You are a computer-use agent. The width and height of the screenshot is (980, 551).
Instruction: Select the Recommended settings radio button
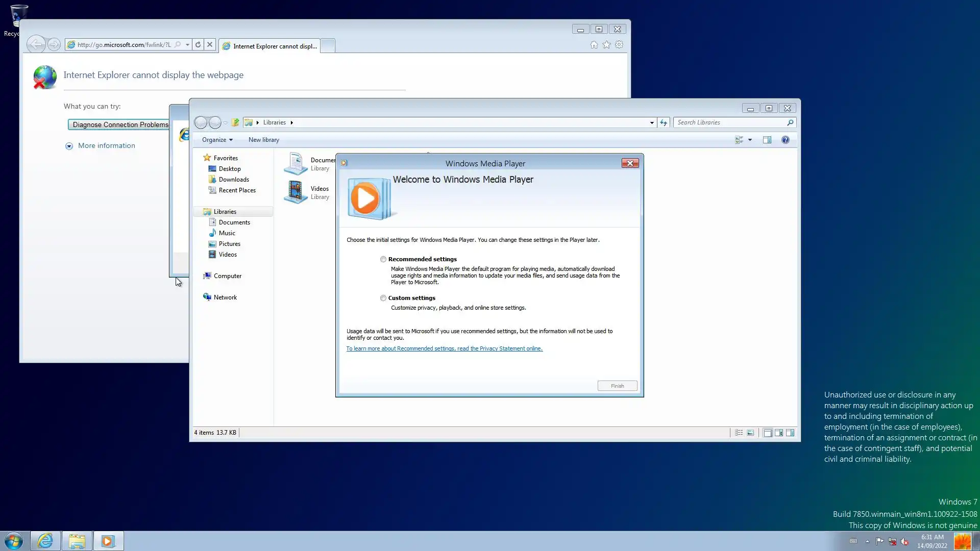click(x=383, y=259)
